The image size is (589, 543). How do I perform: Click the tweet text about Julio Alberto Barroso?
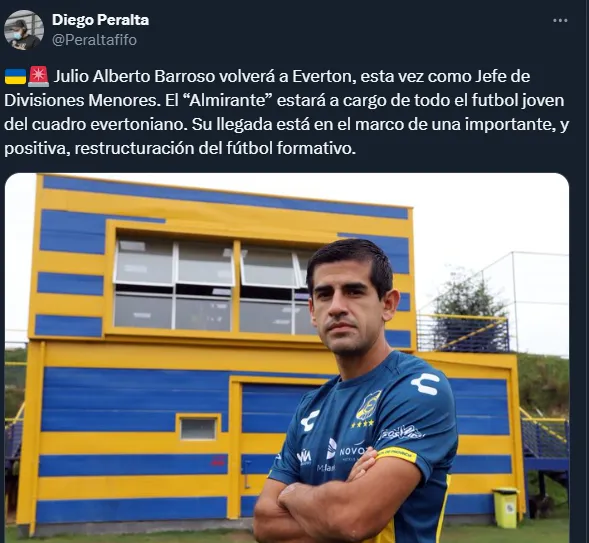[286, 112]
